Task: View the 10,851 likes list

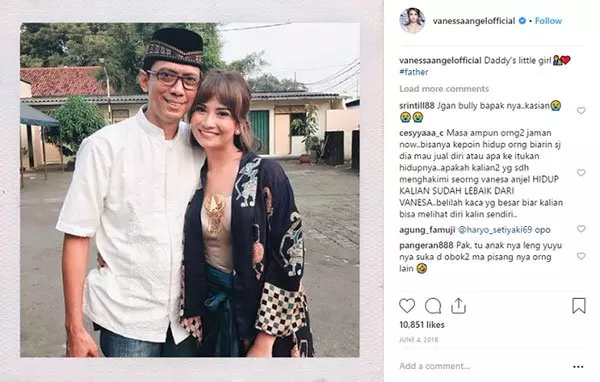Action: pyautogui.click(x=422, y=325)
